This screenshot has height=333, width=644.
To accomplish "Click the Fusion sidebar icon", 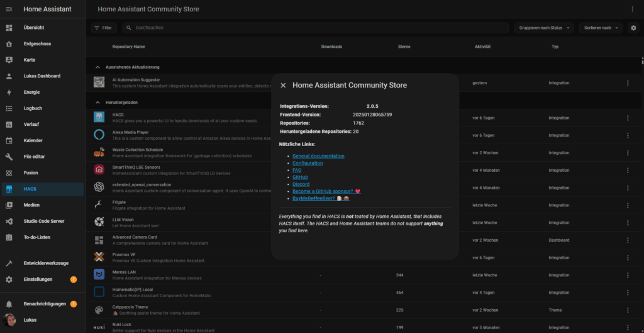I will click(x=9, y=172).
